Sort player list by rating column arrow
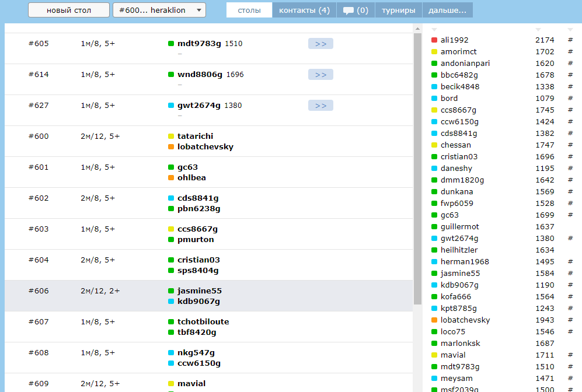The image size is (582, 392). (538, 29)
